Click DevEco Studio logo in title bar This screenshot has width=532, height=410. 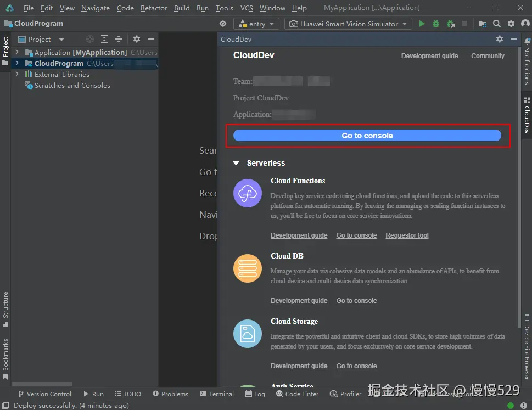click(10, 8)
